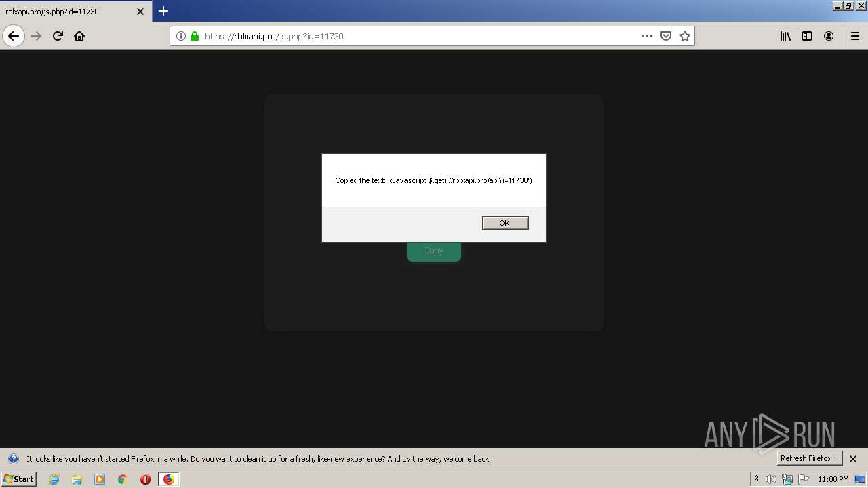Go back with the back arrow
The image size is (868, 488).
(x=14, y=36)
